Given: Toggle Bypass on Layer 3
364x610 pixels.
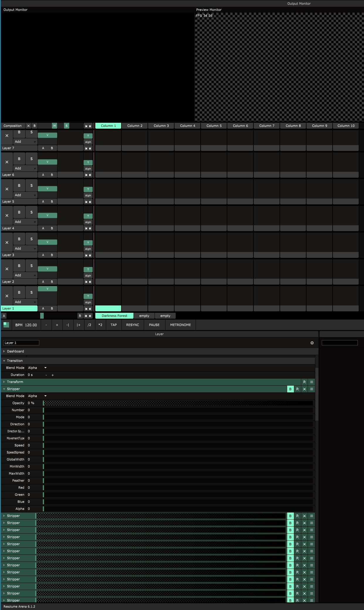Looking at the screenshot, I should (x=19, y=239).
